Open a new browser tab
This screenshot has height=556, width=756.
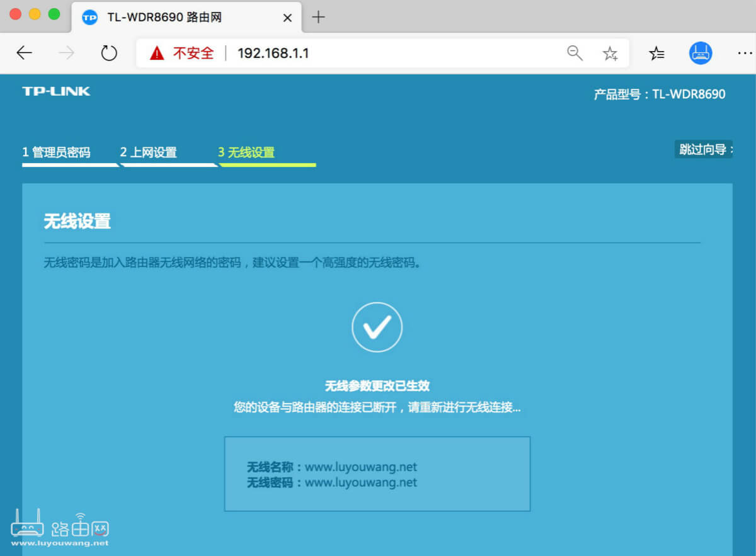(319, 17)
